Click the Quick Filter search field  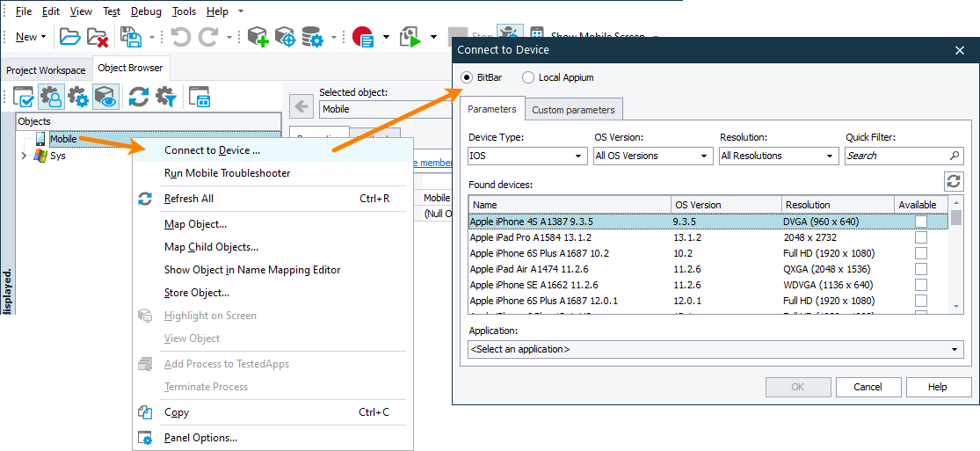[x=897, y=156]
